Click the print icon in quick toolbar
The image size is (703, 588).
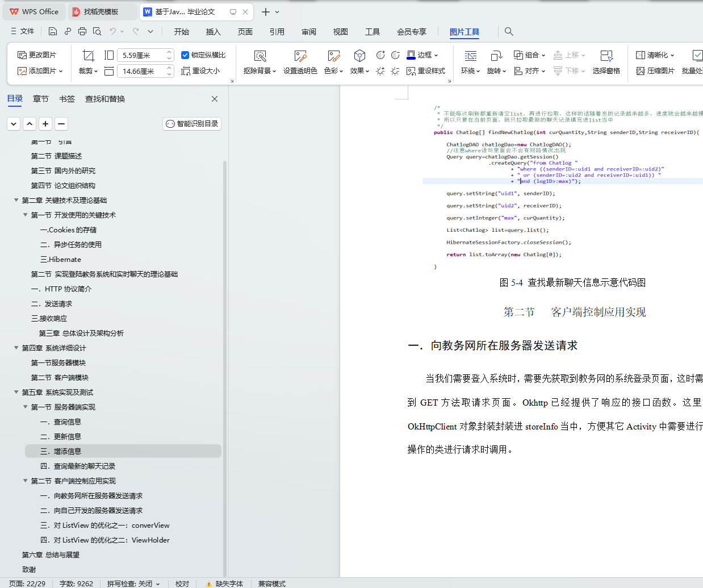pos(82,31)
